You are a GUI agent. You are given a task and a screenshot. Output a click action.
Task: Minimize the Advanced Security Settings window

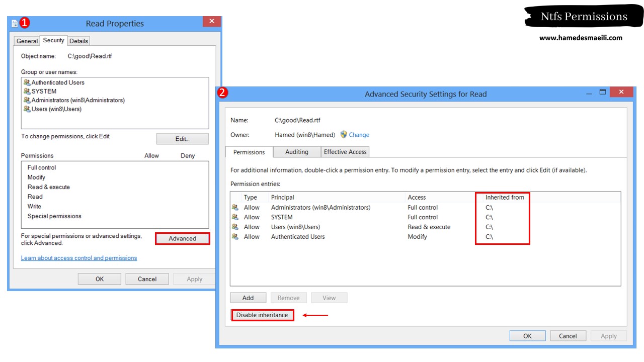(589, 93)
